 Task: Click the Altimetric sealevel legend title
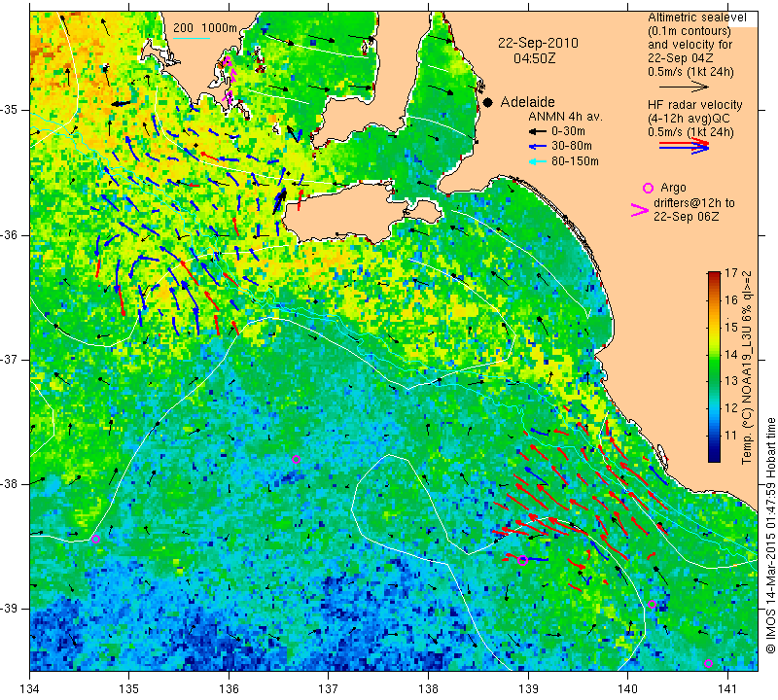pyautogui.click(x=696, y=17)
